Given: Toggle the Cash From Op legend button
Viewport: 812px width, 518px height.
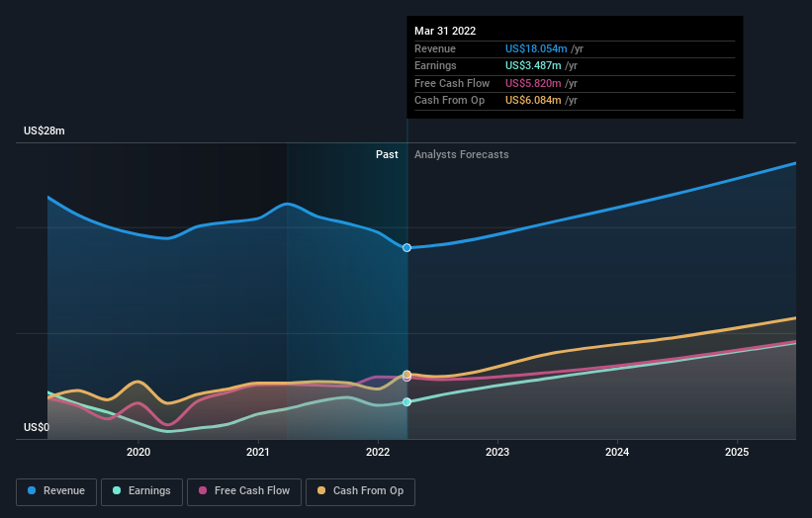Looking at the screenshot, I should point(360,491).
